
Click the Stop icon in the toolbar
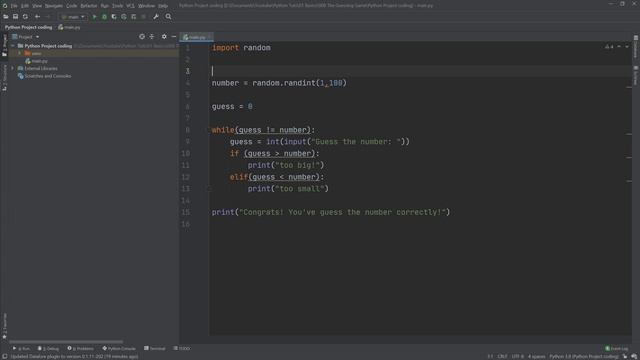click(143, 17)
